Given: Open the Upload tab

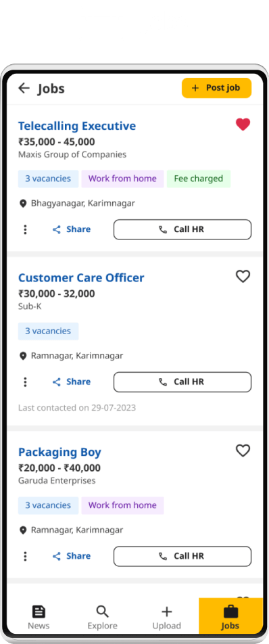Looking at the screenshot, I should (166, 617).
